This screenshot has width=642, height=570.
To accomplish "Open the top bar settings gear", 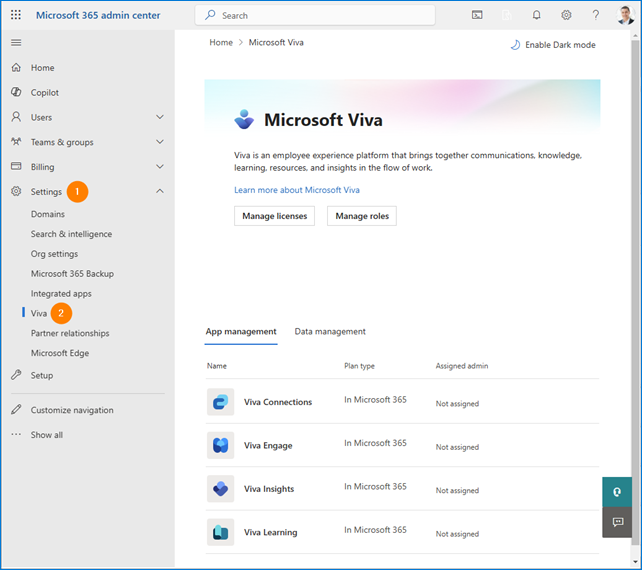I will (566, 15).
